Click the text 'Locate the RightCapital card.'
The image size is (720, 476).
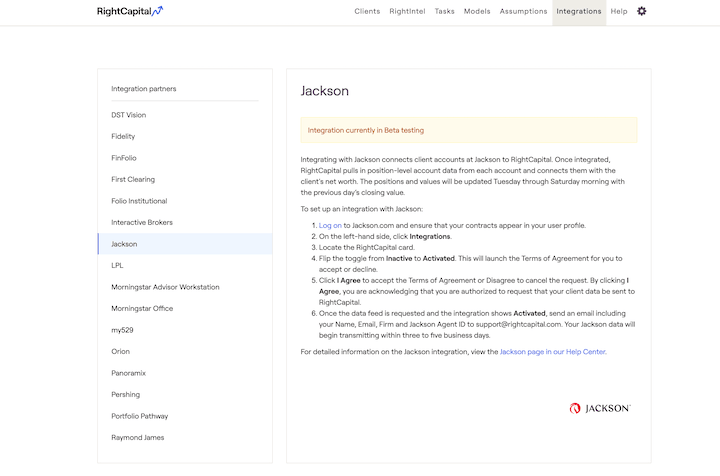pos(366,247)
